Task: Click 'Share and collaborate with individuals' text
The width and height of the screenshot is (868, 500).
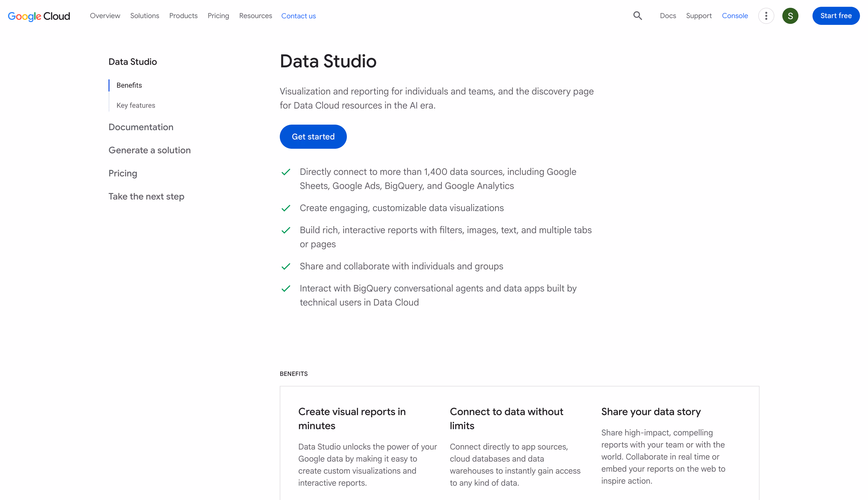Action: click(401, 267)
